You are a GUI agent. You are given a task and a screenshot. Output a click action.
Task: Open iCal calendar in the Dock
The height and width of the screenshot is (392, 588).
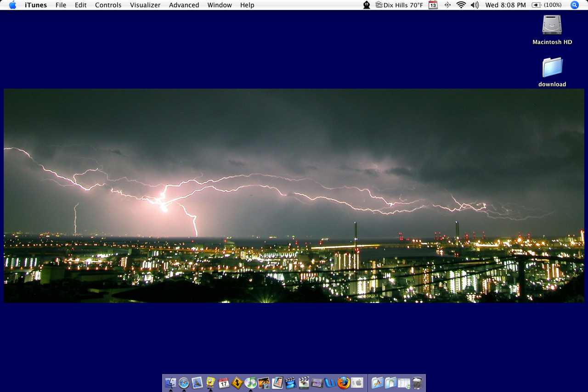coord(224,382)
